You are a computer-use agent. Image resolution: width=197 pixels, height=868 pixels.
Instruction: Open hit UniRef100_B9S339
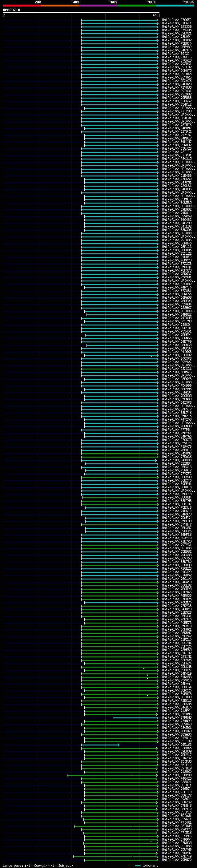(176, 26)
